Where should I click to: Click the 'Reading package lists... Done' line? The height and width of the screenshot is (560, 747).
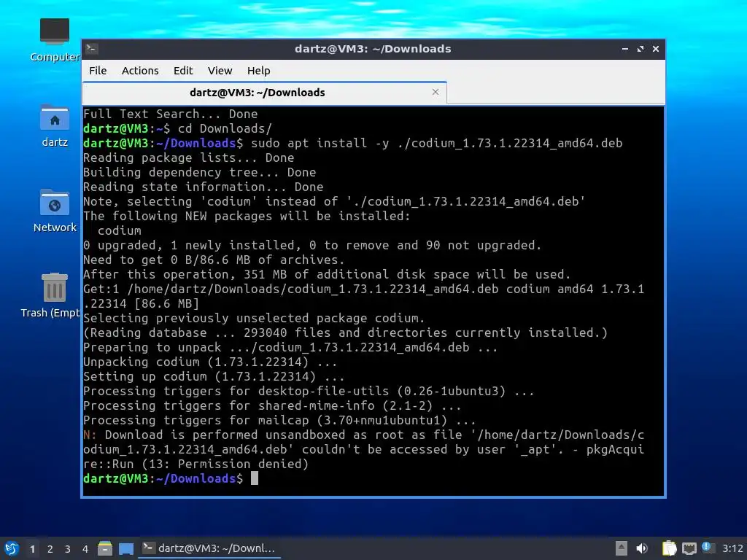(189, 157)
